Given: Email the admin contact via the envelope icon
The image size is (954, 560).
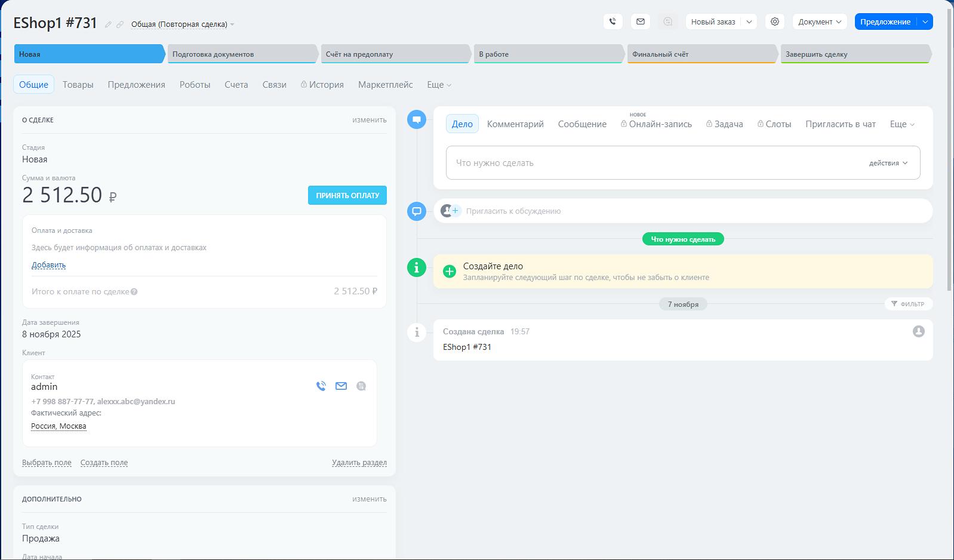Looking at the screenshot, I should point(341,386).
